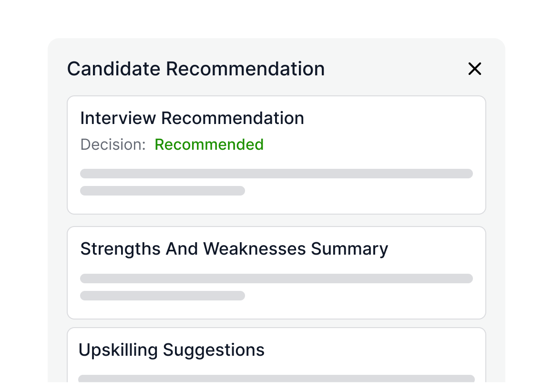Screen dimensions: 553x392
Task: Select the Upskilling Suggestions heading
Action: 171,350
